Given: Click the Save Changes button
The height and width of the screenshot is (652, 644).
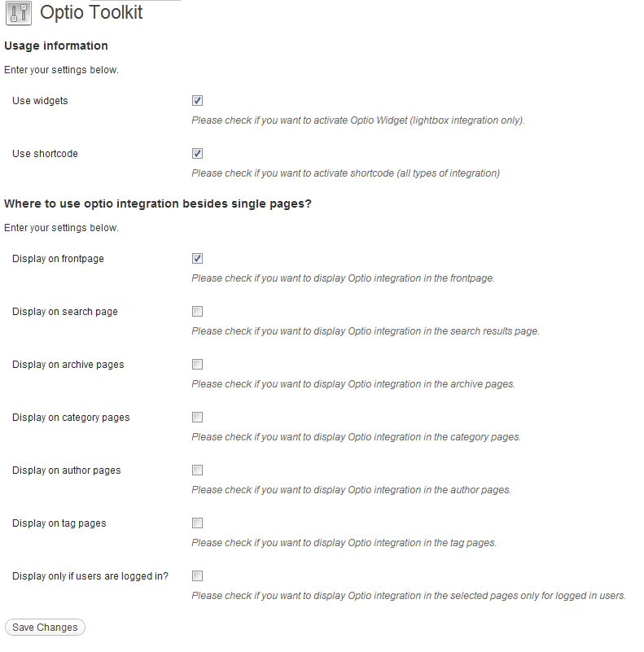Looking at the screenshot, I should coord(45,627).
